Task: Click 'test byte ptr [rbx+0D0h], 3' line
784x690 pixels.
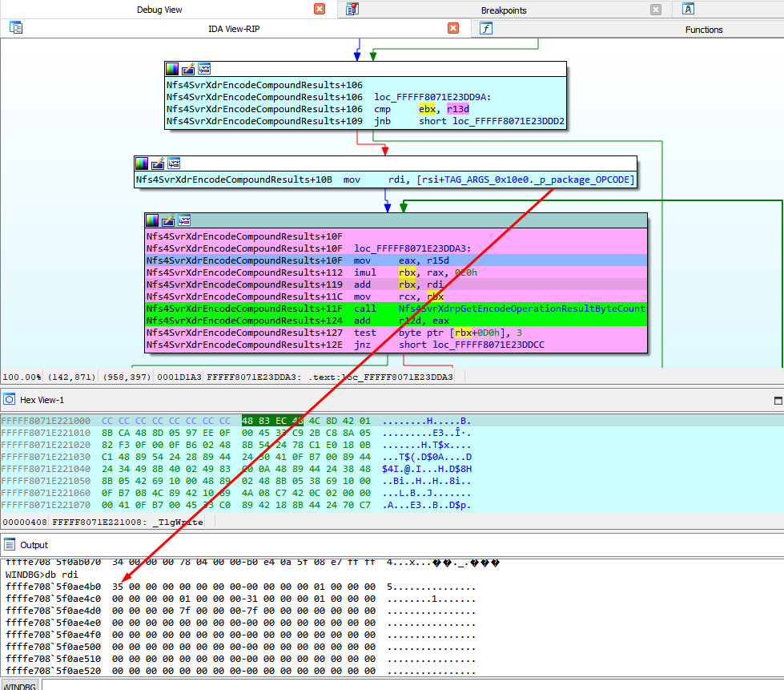Action: [396, 333]
